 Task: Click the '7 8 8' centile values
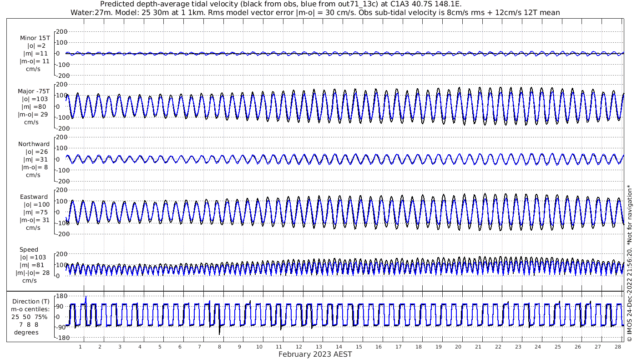[29, 325]
